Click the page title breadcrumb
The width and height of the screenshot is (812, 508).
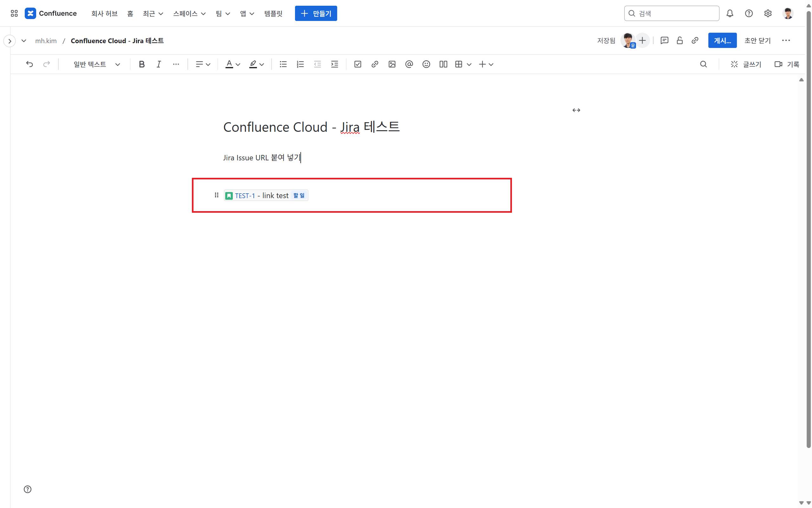[117, 41]
